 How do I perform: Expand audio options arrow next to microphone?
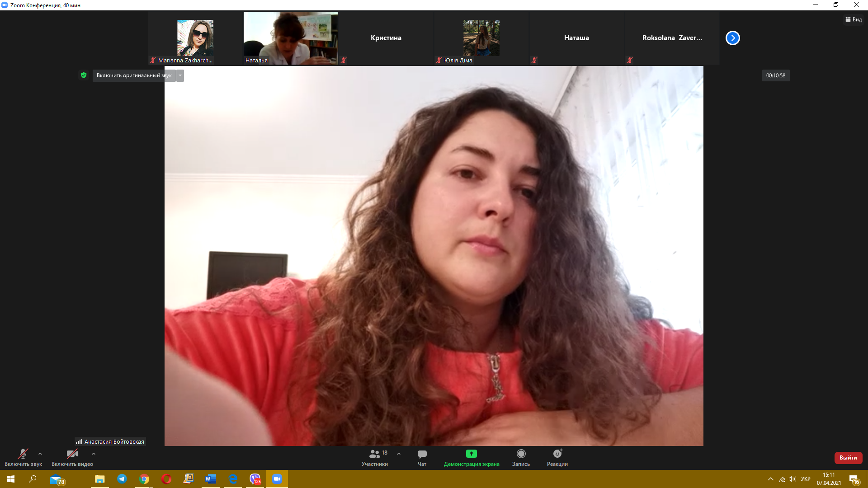coord(40,454)
